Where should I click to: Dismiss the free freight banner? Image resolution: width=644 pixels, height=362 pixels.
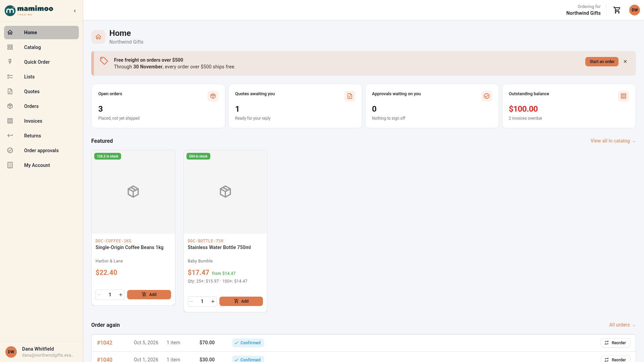625,62
